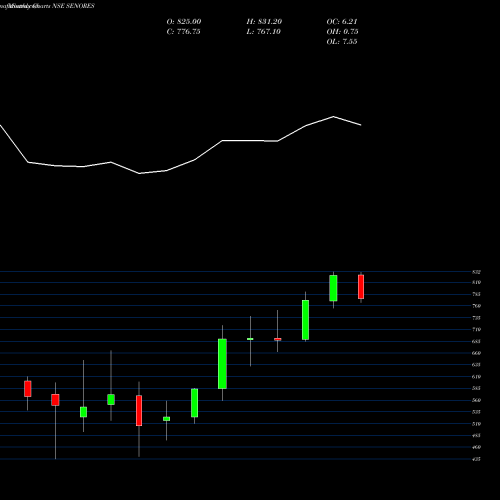Click the 610 price axis label
500x500 pixels.
coord(476,377)
